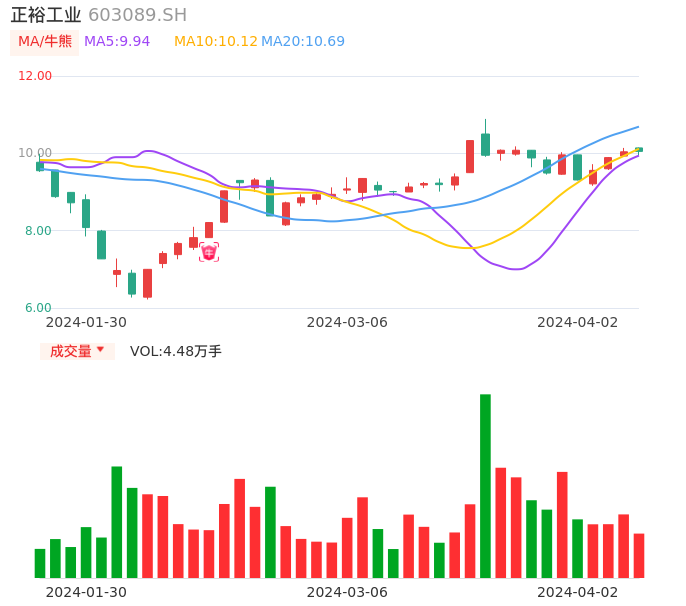The width and height of the screenshot is (686, 606).
Task: Click the 12.00 price axis label
Action: pos(36,76)
